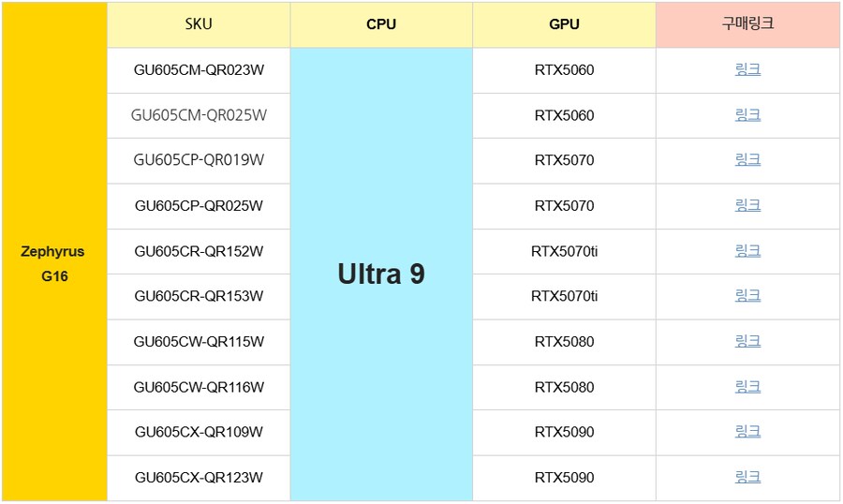Open purchase link for GU605CM-QR023W

coord(747,69)
